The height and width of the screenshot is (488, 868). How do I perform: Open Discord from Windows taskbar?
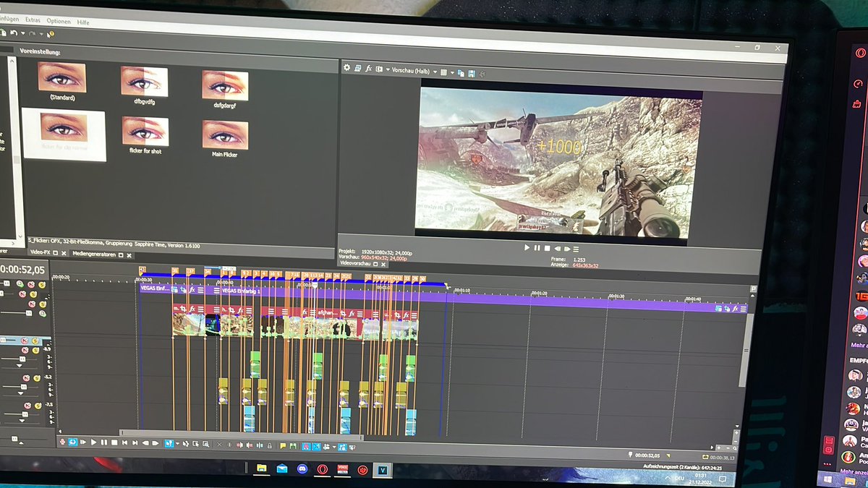point(302,468)
